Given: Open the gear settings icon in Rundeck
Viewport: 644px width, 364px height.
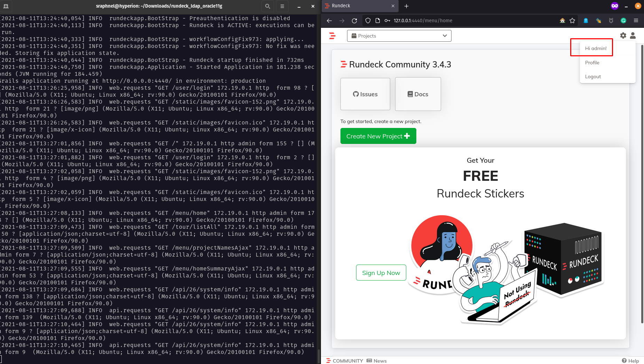Looking at the screenshot, I should pyautogui.click(x=623, y=35).
